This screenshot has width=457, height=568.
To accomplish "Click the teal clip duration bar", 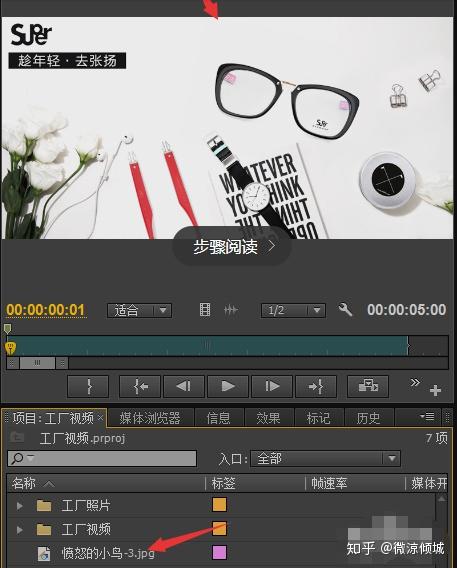I will (x=208, y=346).
